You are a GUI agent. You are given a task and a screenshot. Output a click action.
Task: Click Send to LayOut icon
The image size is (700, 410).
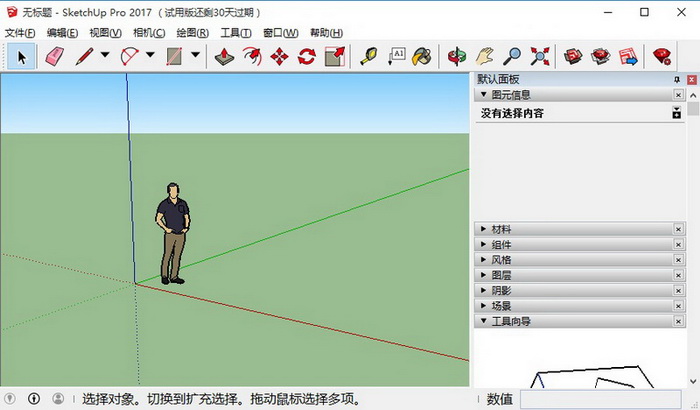pos(628,57)
